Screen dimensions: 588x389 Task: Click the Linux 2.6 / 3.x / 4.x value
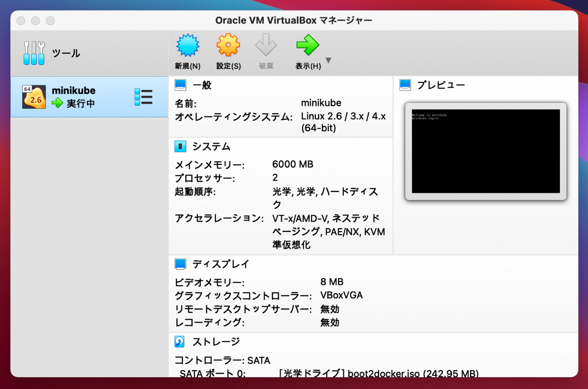coord(343,122)
